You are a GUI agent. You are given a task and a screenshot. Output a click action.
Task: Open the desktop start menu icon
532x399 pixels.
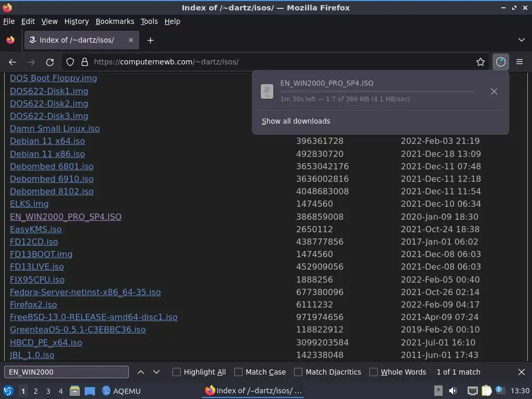coord(8,391)
